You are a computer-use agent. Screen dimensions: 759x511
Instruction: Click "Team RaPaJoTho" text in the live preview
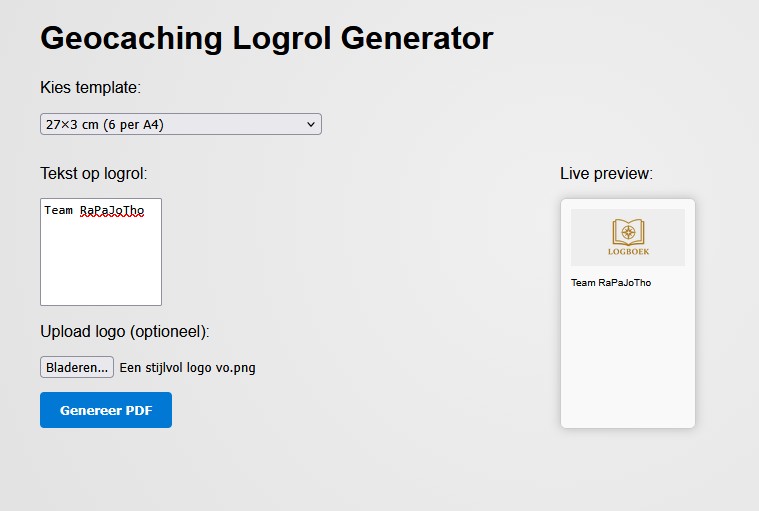(x=611, y=283)
